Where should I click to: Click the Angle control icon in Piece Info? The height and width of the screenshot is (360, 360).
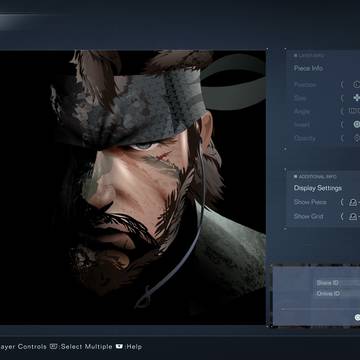[x=355, y=111]
